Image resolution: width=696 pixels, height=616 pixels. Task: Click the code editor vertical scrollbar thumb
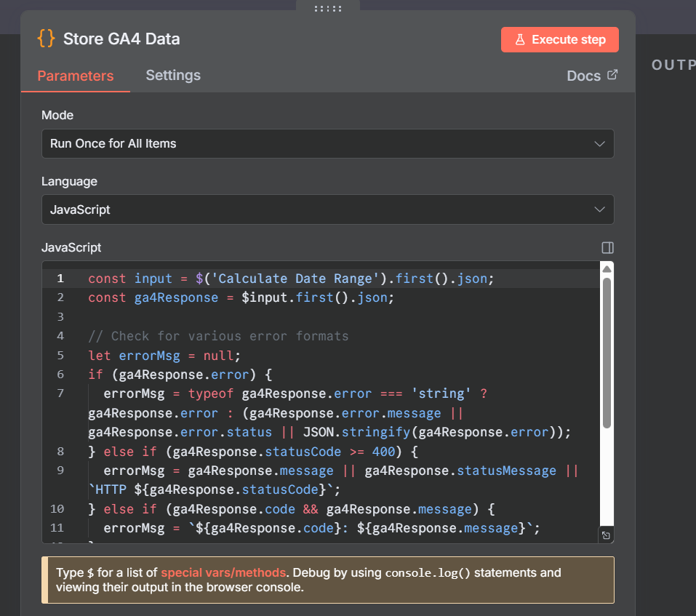coord(607,352)
